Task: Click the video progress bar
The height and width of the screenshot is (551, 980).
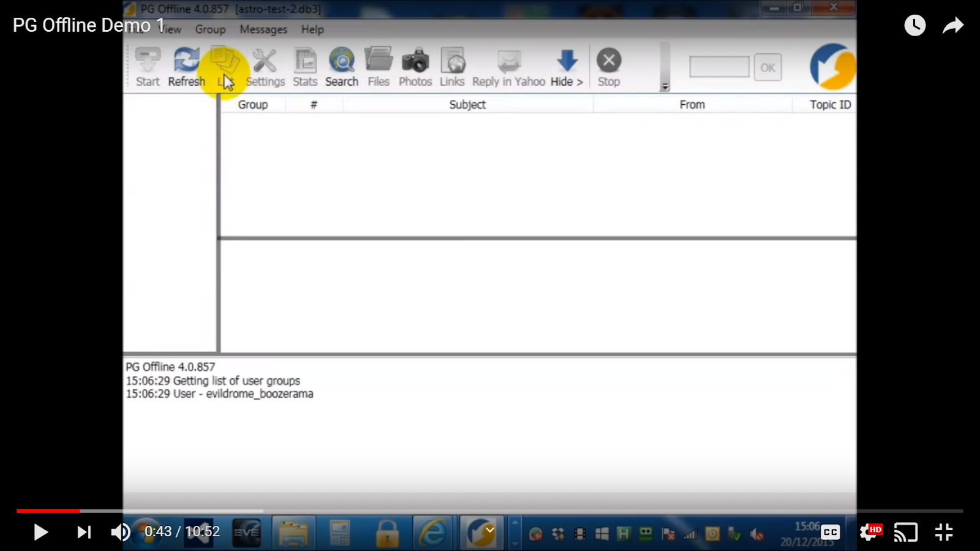Action: pos(490,511)
